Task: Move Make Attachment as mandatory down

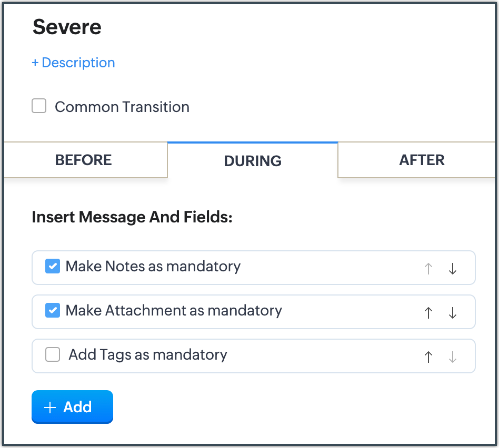Action: (453, 313)
